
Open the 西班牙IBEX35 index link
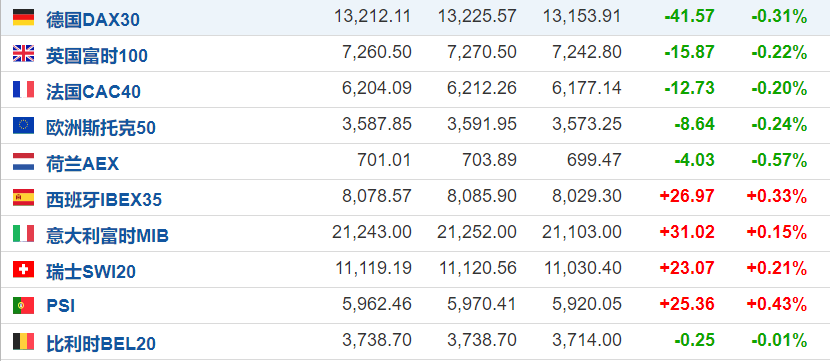pyautogui.click(x=104, y=200)
